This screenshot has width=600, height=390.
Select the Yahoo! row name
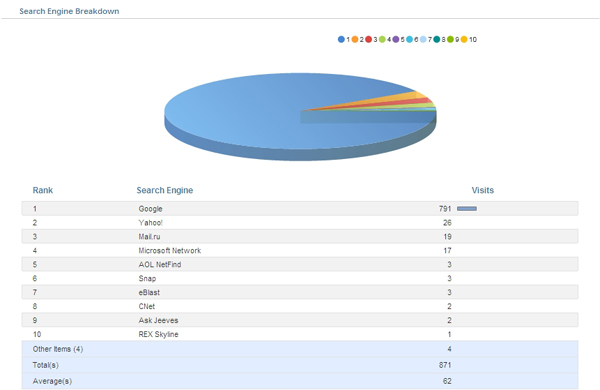point(150,223)
